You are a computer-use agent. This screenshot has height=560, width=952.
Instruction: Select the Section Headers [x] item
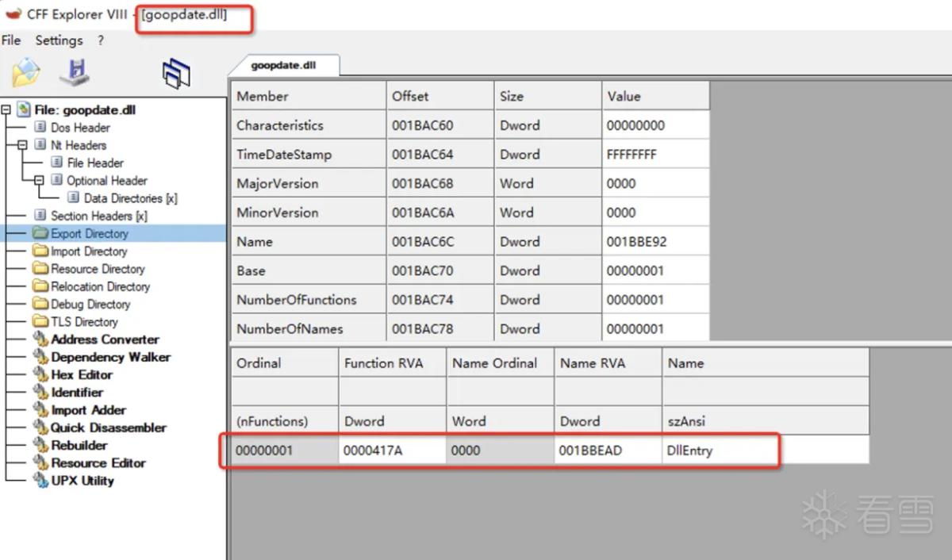pos(98,216)
